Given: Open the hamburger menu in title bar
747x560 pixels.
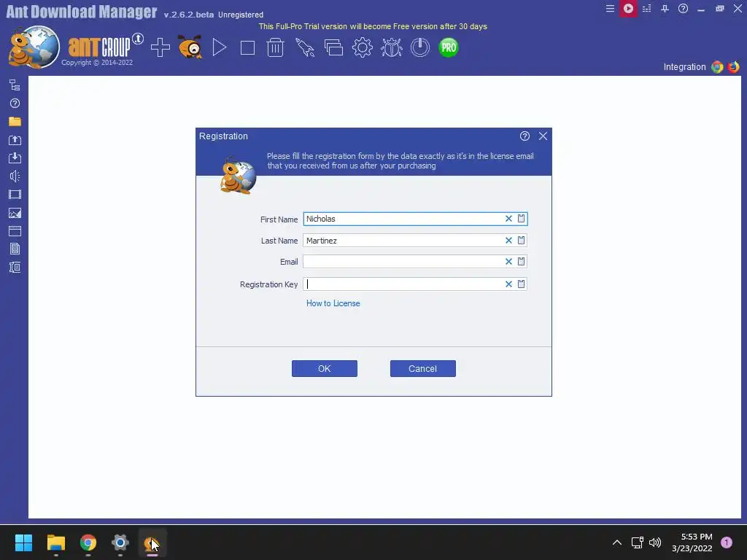Looking at the screenshot, I should 610,9.
